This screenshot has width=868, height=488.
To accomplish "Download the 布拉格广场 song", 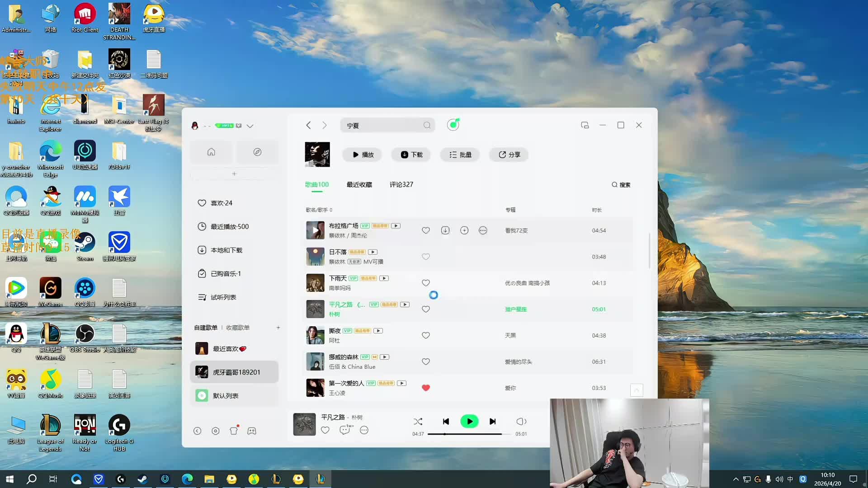I will tap(445, 230).
